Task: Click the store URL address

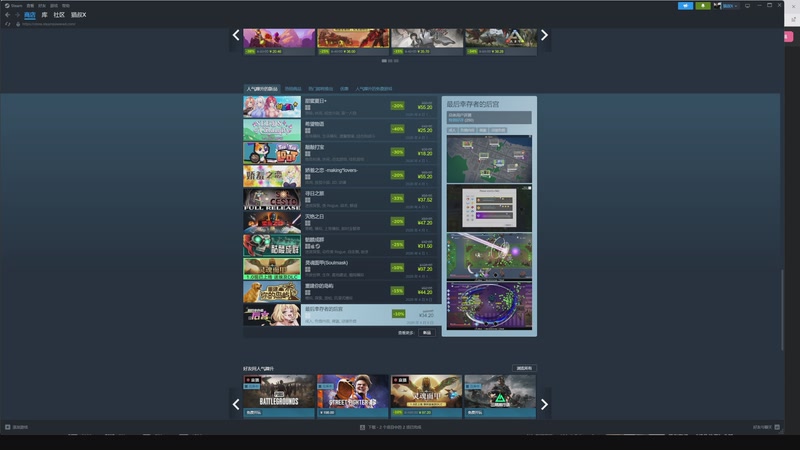Action: point(48,24)
